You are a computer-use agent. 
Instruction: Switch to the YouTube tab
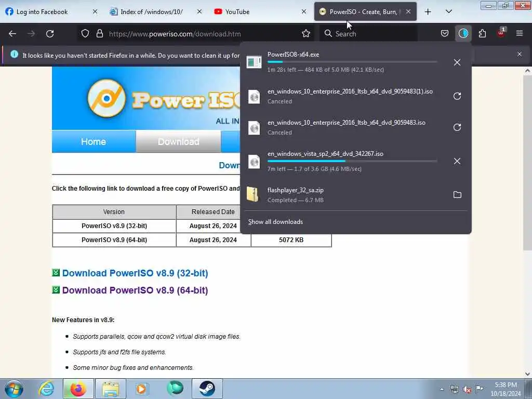237,12
